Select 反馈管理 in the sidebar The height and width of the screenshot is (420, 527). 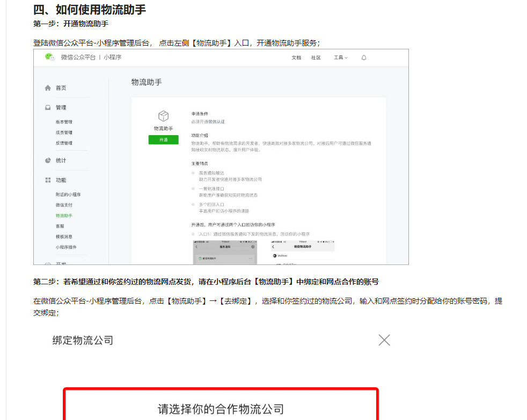click(64, 143)
